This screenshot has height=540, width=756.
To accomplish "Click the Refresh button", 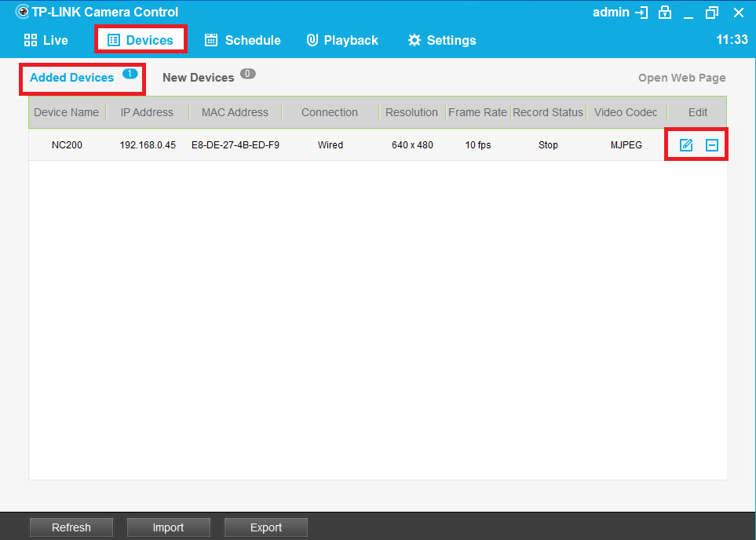I will pos(71,527).
